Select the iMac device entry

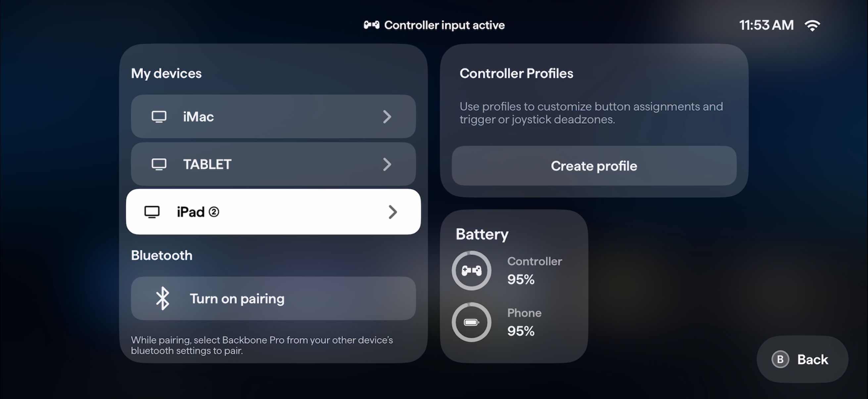pos(273,116)
